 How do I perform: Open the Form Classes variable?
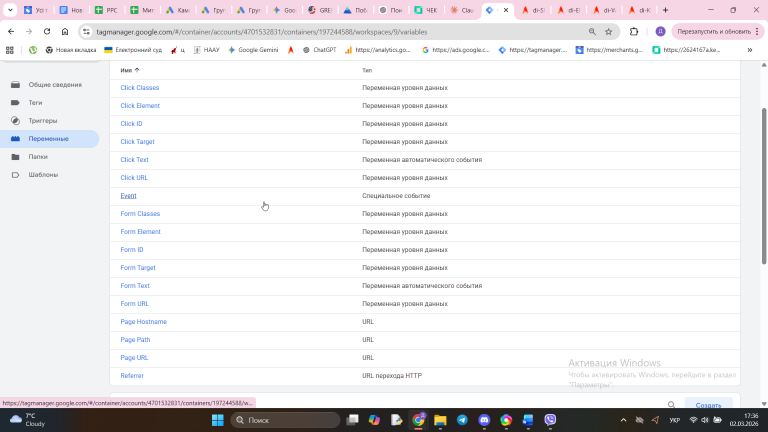click(x=140, y=214)
